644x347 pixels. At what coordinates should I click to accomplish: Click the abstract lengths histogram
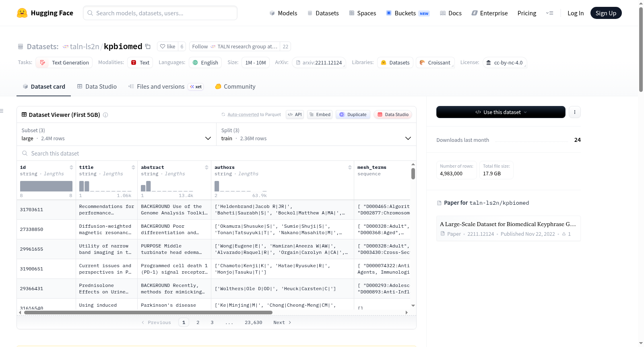[167, 186]
